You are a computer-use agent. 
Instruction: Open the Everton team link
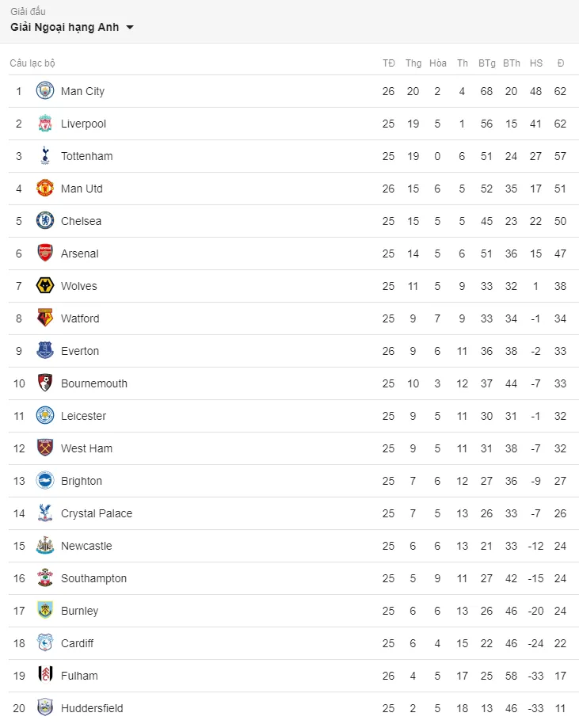[x=80, y=351]
